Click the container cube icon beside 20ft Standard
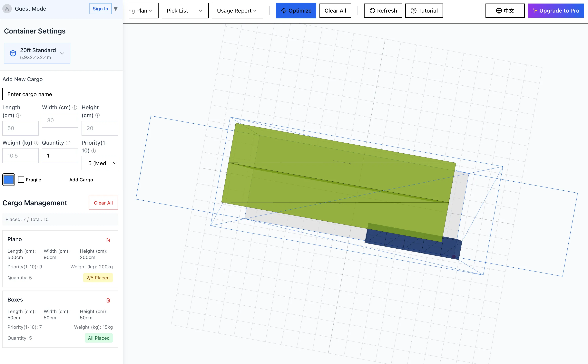The height and width of the screenshot is (364, 588). (x=13, y=53)
